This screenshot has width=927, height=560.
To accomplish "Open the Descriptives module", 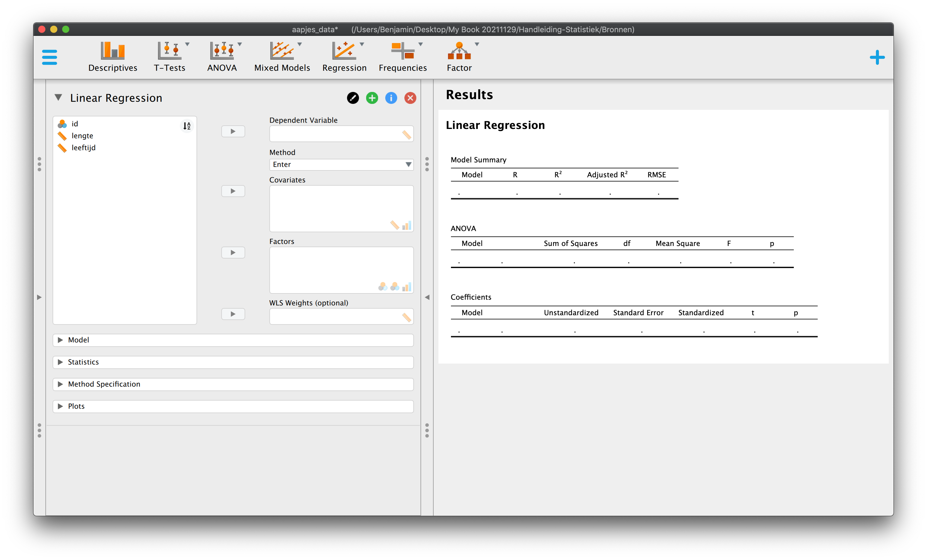I will point(113,56).
